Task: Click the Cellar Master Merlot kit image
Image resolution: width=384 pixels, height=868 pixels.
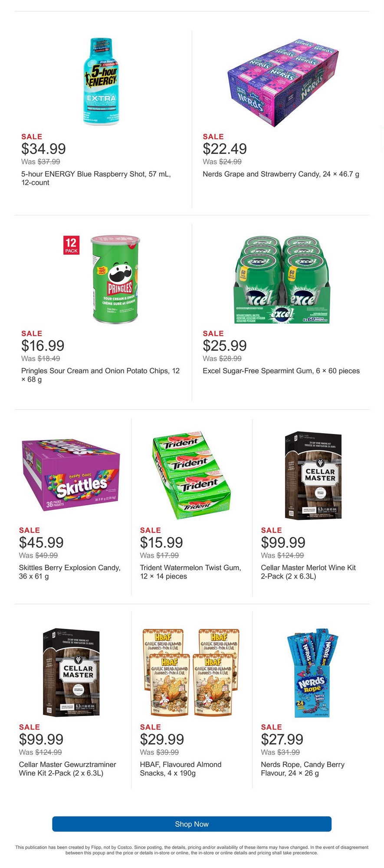Action: click(x=313, y=475)
